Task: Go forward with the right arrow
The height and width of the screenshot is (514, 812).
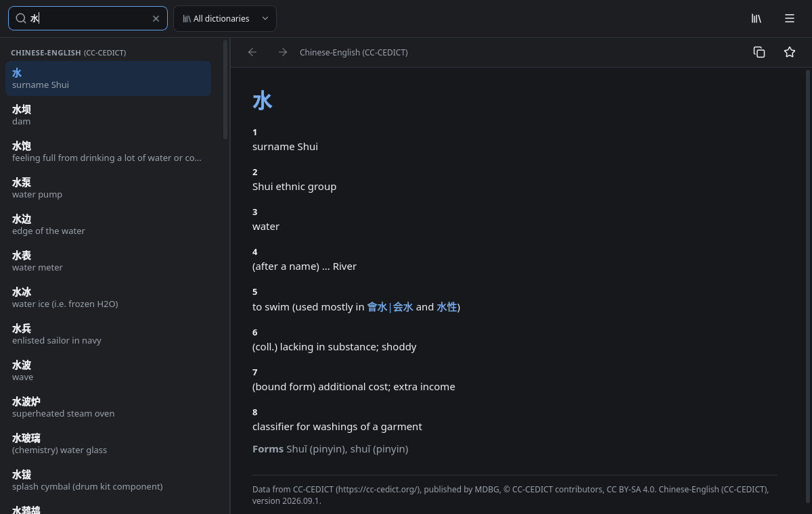Action: pos(283,52)
